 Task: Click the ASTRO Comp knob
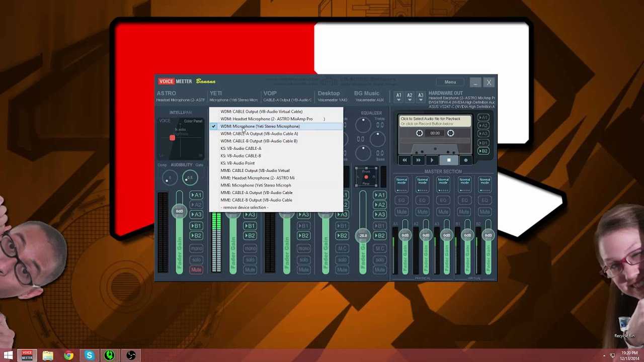tap(170, 177)
